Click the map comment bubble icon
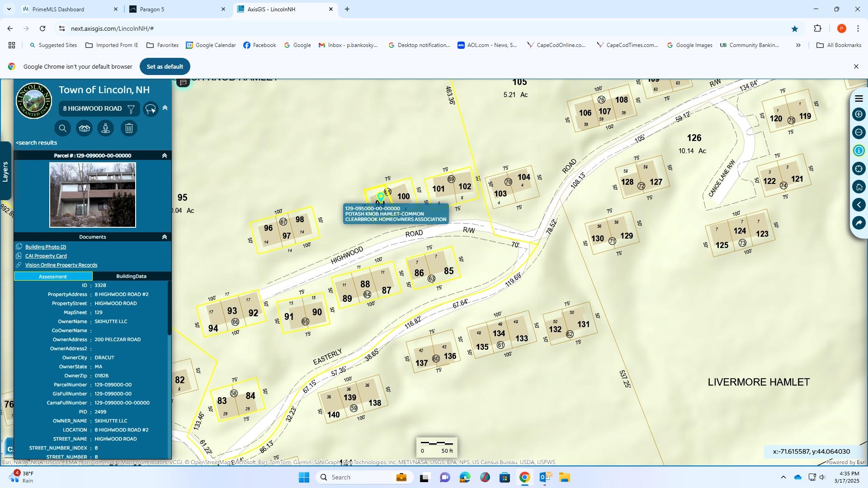Screen dimensions: 868x488 point(183,82)
